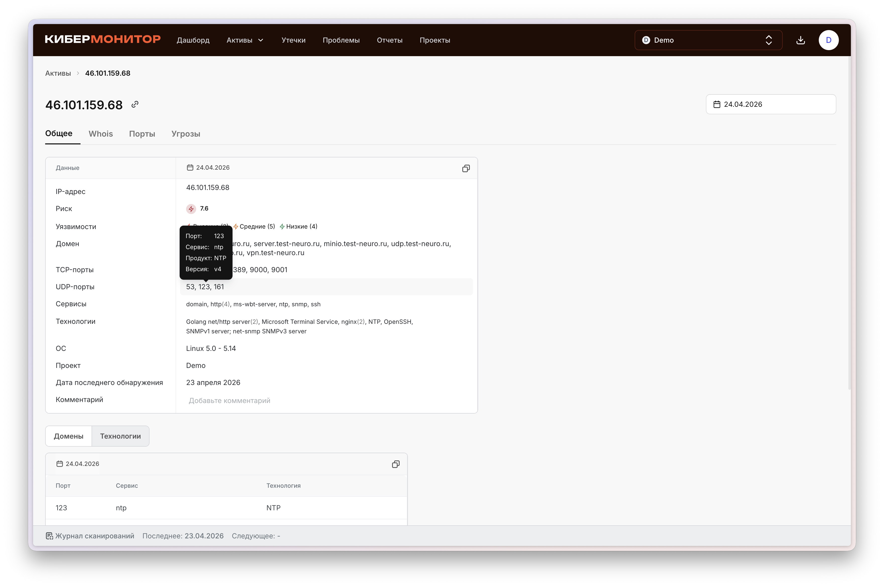Copy technologies table with copy icon

[x=396, y=464]
